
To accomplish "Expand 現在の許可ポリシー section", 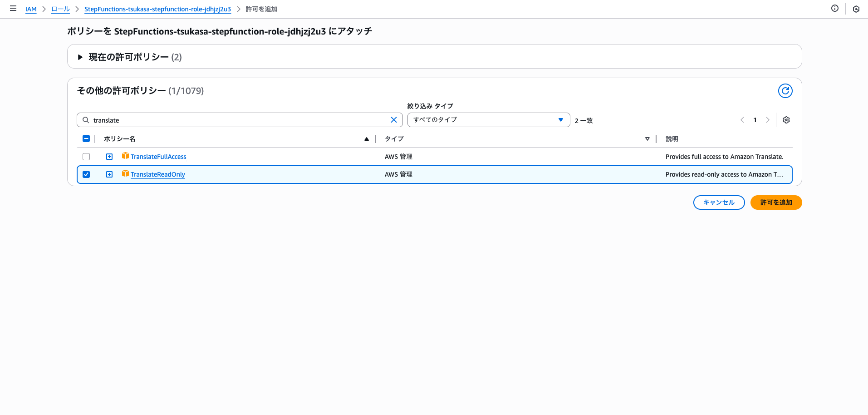I will 80,57.
